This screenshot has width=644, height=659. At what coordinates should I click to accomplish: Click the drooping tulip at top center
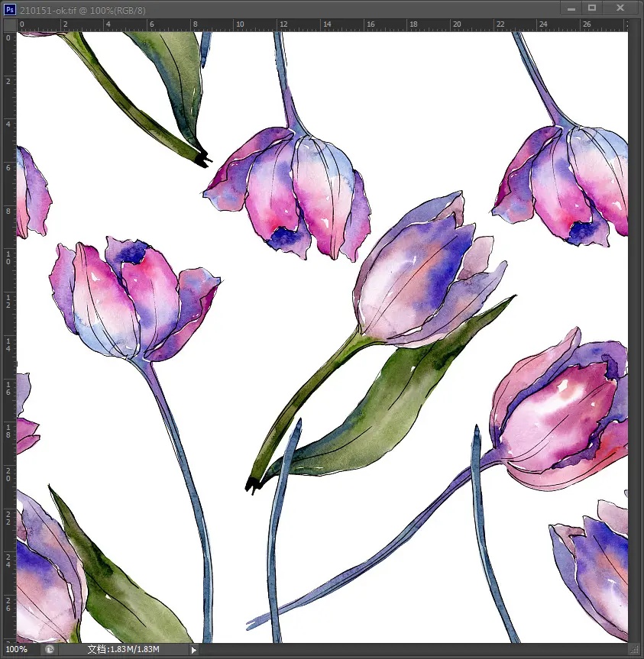point(294,191)
